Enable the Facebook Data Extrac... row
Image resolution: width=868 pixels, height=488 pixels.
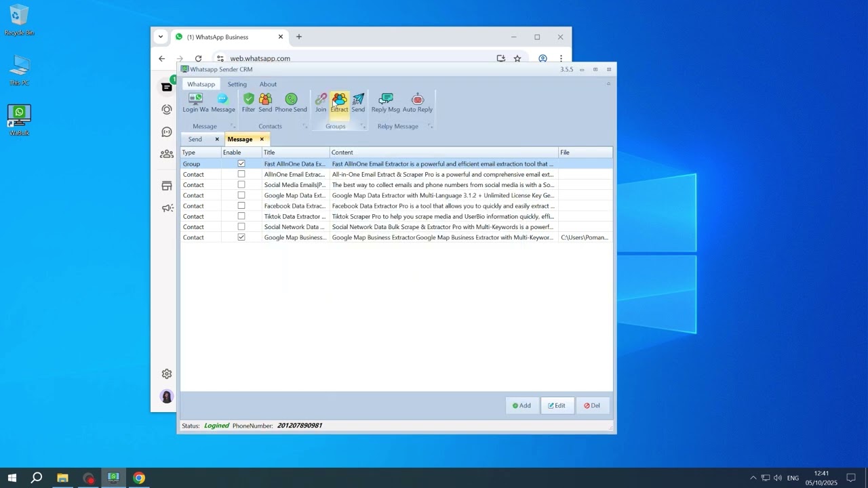[x=241, y=206]
